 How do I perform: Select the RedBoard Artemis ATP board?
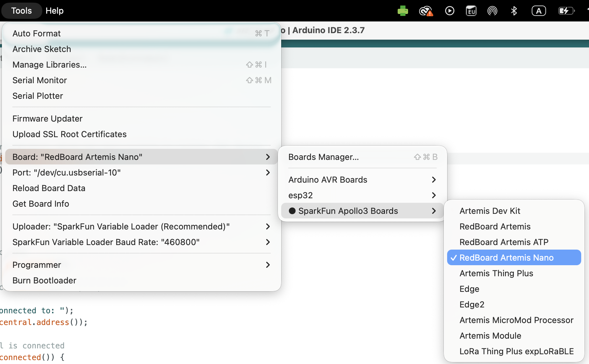504,242
